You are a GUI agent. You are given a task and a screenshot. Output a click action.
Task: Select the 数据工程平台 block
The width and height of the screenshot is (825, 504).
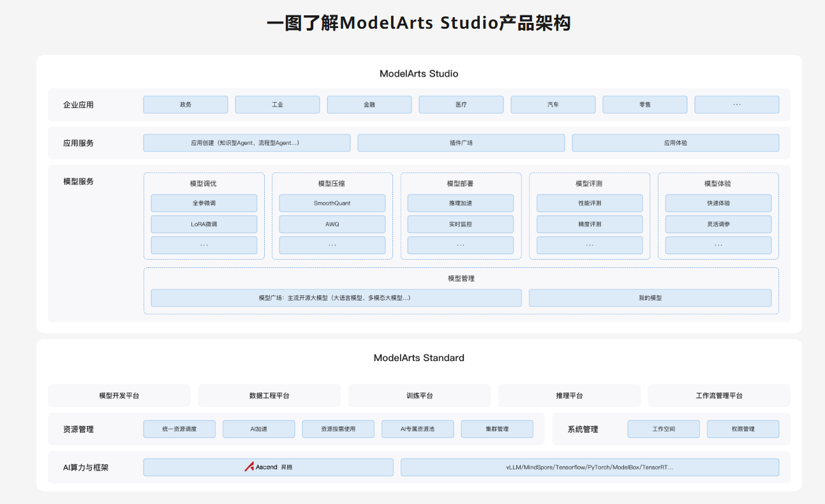(x=269, y=396)
